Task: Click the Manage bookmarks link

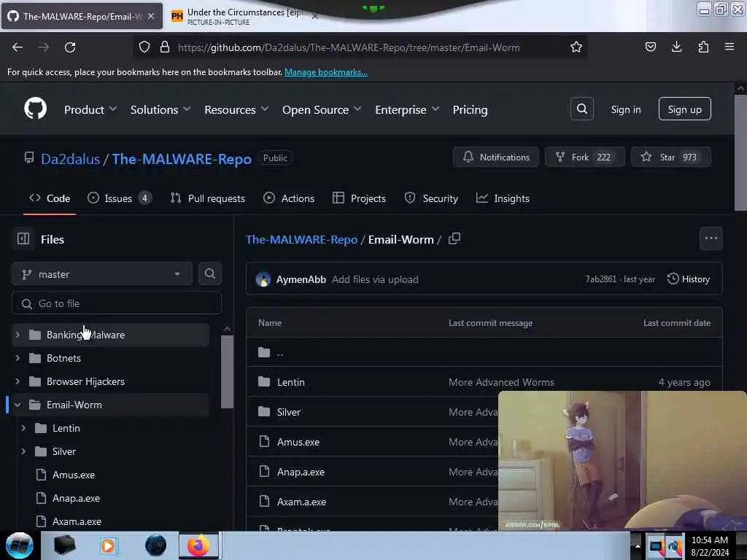Action: click(326, 72)
